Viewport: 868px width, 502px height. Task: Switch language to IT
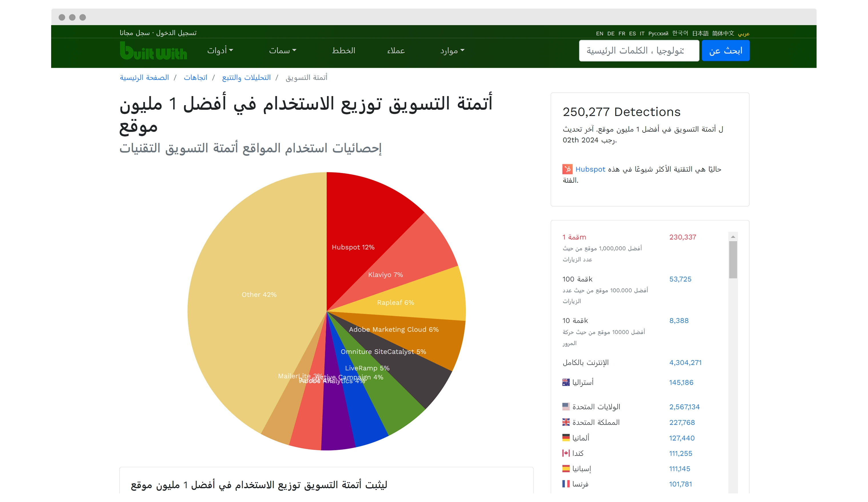pos(642,33)
